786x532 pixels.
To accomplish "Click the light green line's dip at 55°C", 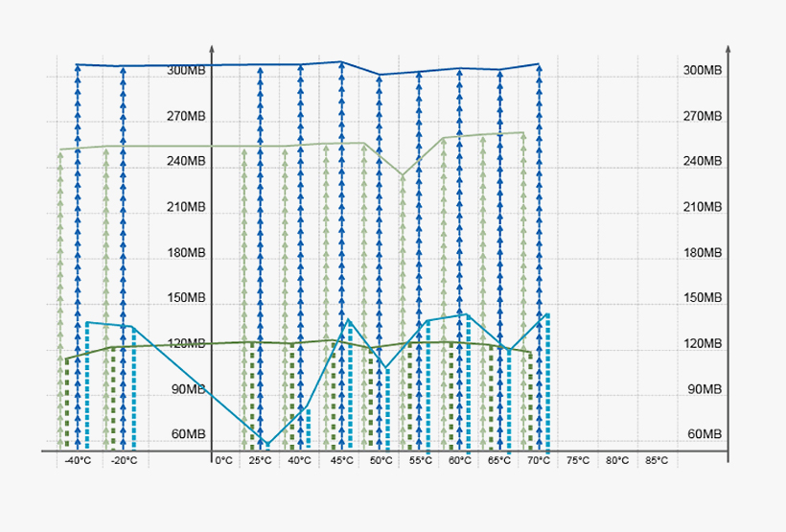I will [x=402, y=175].
